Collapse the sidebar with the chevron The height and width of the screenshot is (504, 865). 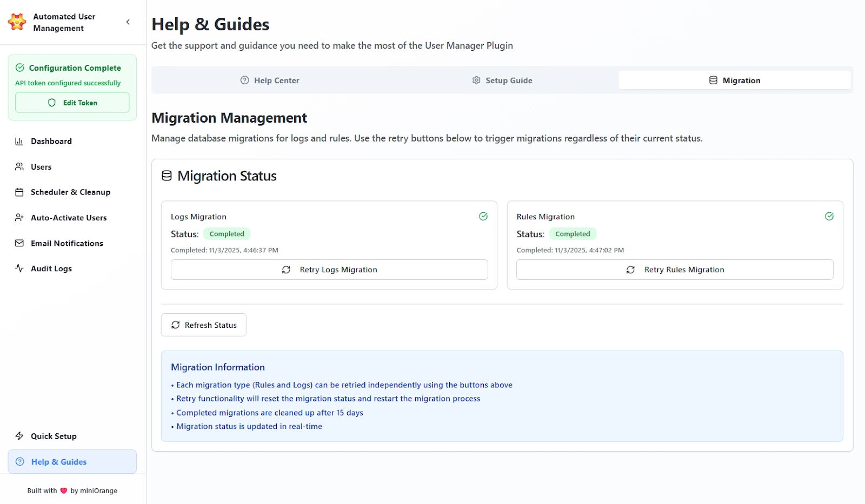[x=128, y=22]
